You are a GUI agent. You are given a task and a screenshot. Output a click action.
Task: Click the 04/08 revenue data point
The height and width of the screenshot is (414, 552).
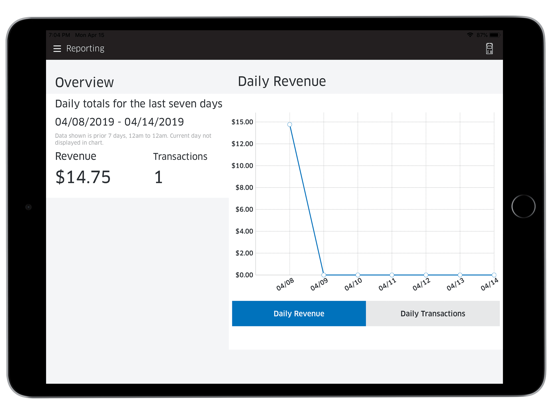(289, 124)
